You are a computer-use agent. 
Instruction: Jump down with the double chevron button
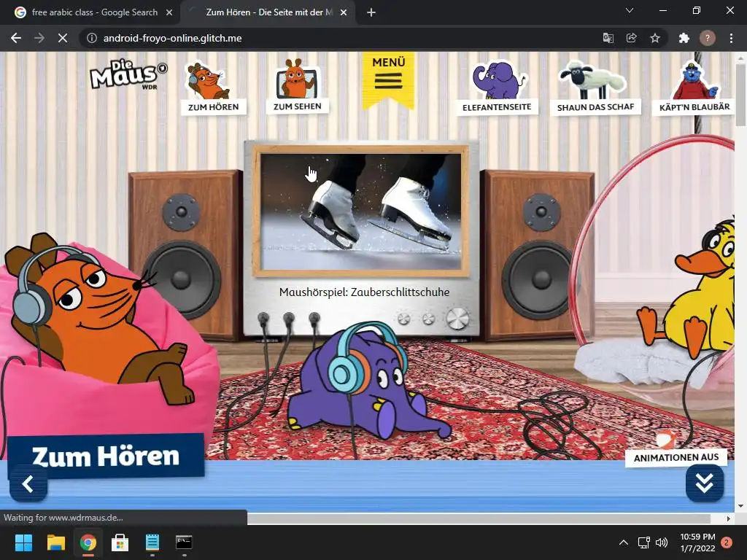pyautogui.click(x=705, y=483)
